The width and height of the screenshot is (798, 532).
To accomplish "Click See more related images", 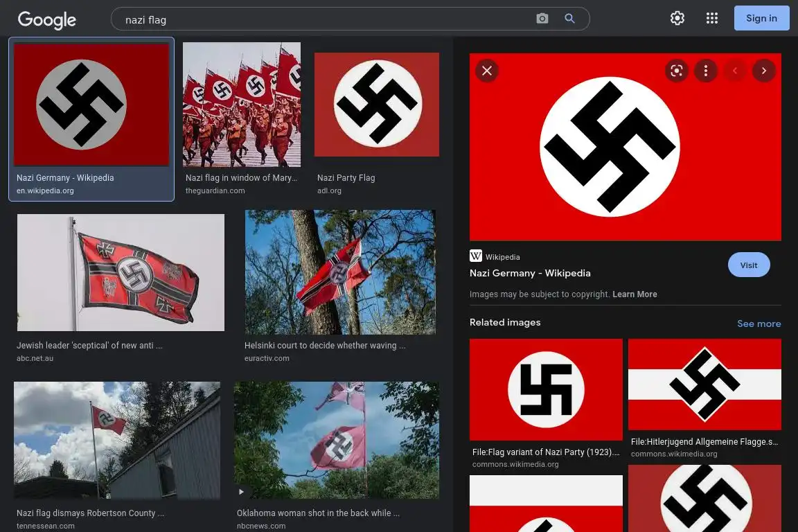I will pos(759,323).
